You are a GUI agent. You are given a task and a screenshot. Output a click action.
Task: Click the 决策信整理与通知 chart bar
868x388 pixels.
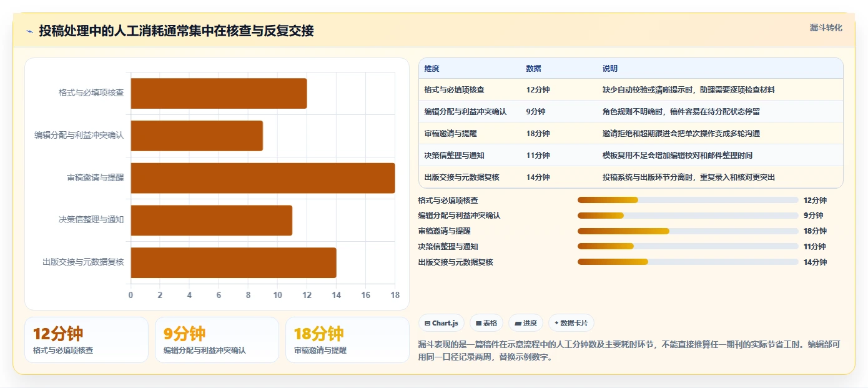(212, 220)
